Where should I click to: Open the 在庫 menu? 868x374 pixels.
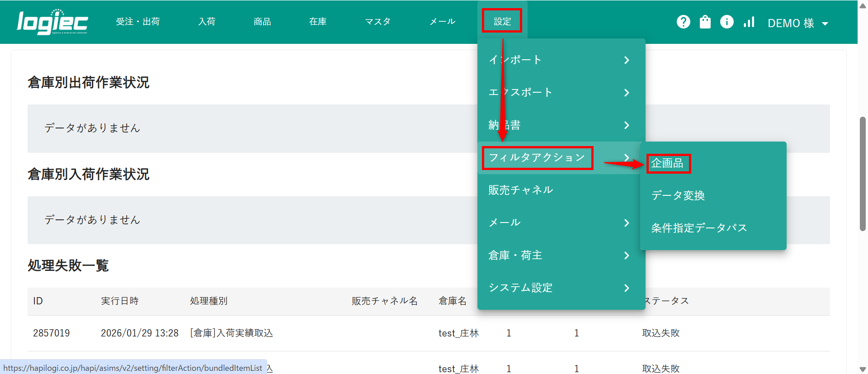(x=318, y=21)
